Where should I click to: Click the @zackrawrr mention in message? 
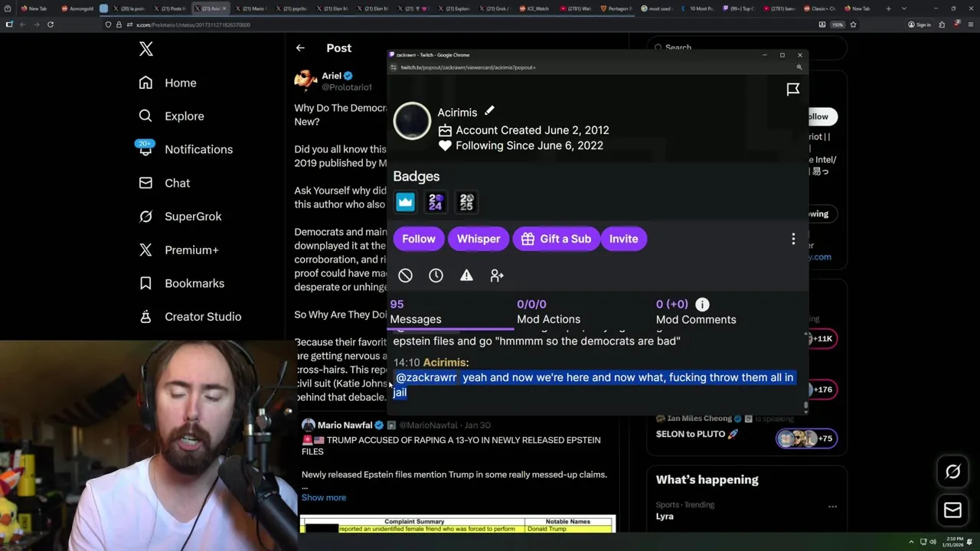pos(426,377)
